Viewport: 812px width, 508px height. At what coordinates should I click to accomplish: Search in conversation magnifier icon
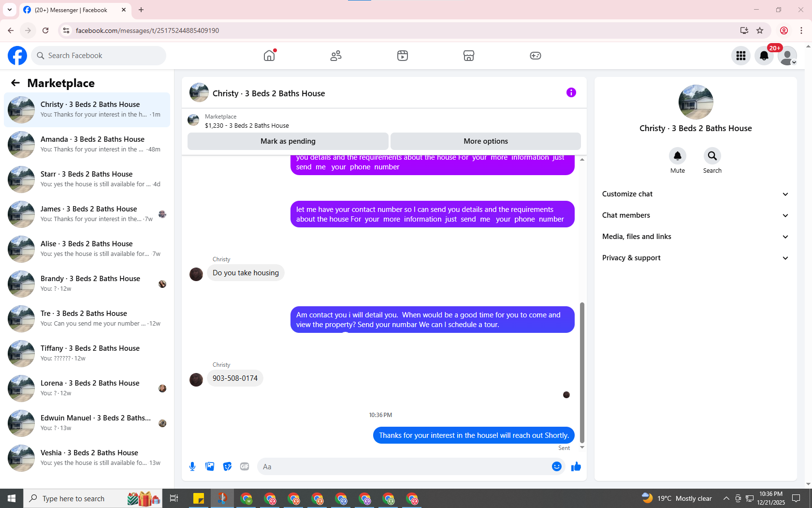click(x=712, y=156)
